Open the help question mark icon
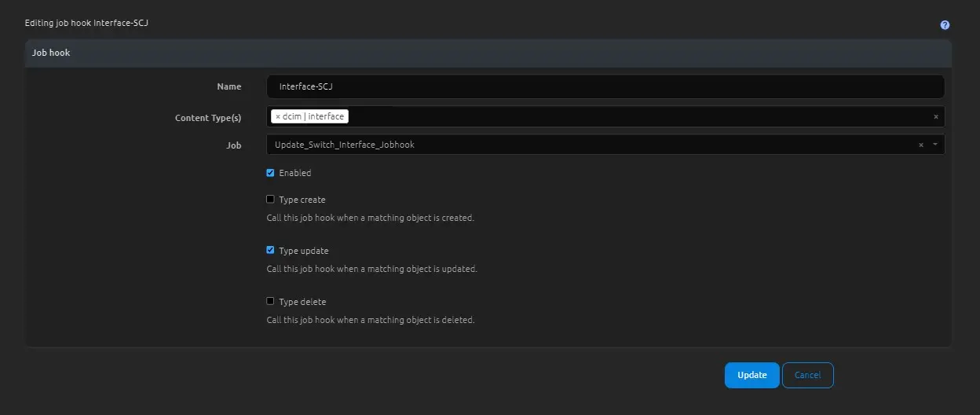The width and height of the screenshot is (980, 415). point(945,25)
